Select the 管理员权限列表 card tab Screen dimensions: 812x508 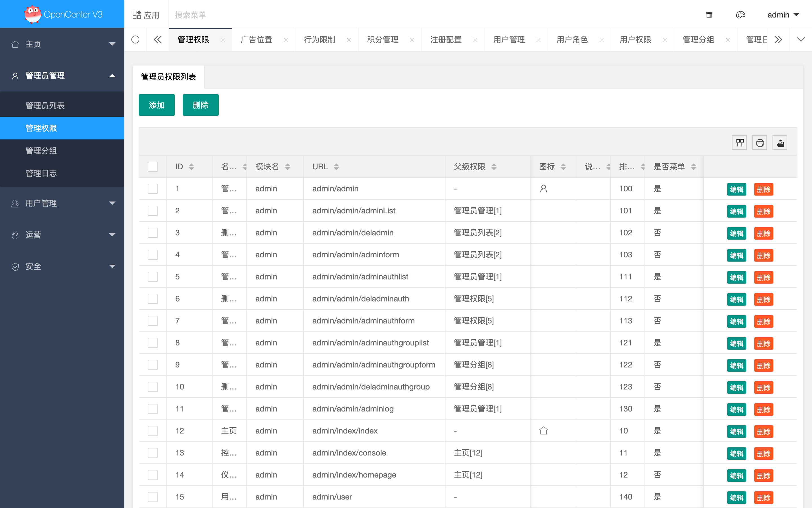pyautogui.click(x=168, y=77)
